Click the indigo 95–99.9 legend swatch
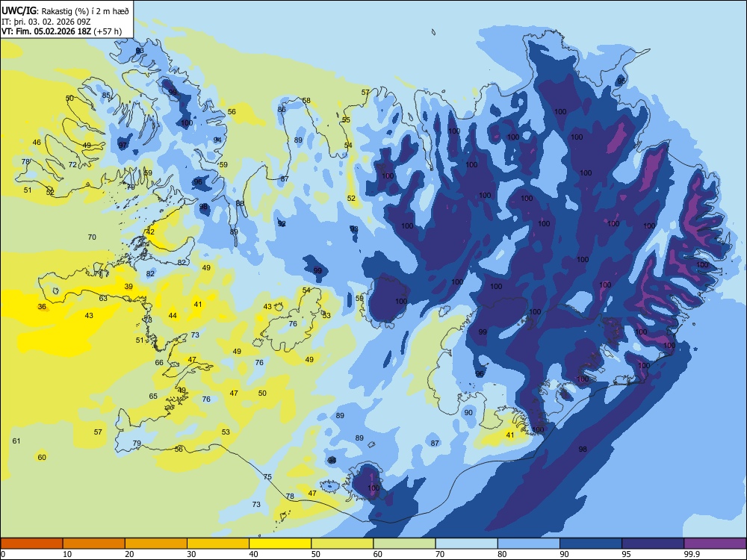Image resolution: width=747 pixels, height=560 pixels. [653, 544]
